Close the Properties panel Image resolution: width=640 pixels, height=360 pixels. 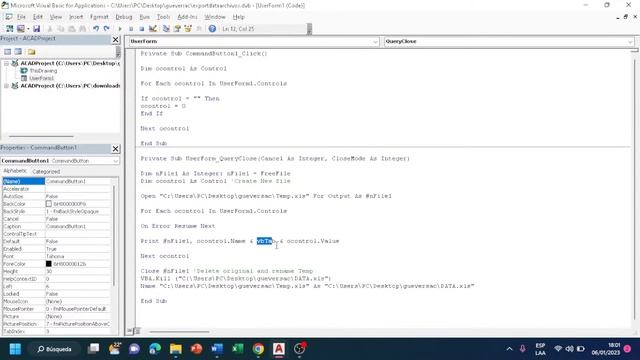116,149
